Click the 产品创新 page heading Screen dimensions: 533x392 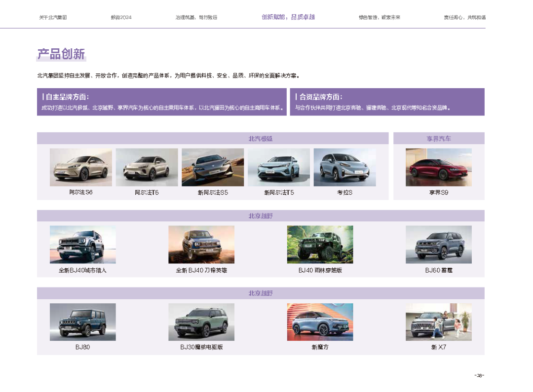coord(61,54)
